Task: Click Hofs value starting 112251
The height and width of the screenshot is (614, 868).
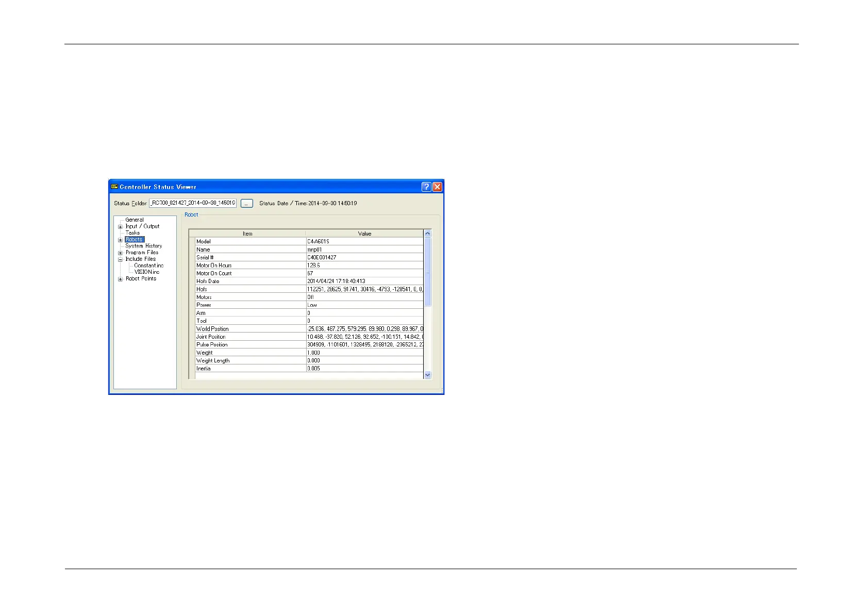Action: pos(364,289)
